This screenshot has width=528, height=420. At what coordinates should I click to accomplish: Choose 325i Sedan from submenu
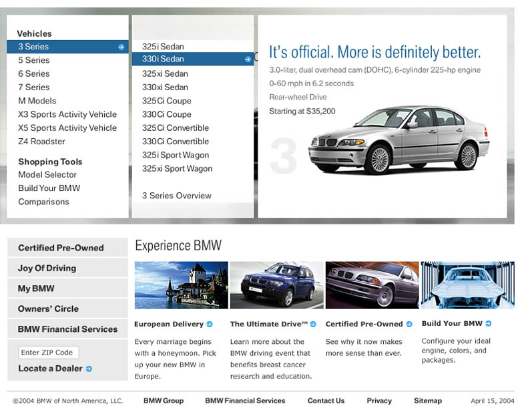tap(163, 47)
